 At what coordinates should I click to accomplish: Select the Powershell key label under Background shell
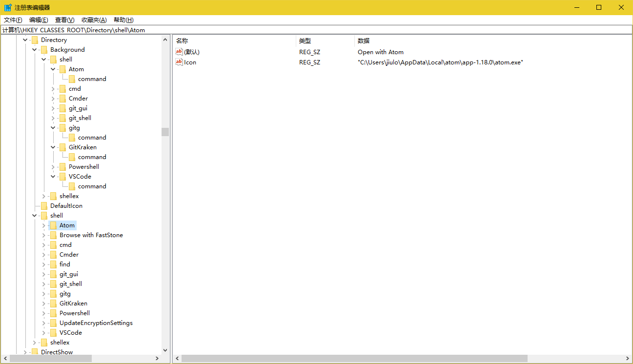click(x=84, y=167)
